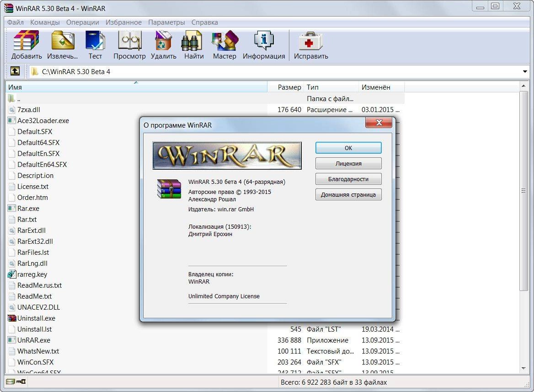Click the Ace32Loader.exe file icon
This screenshot has width=534, height=392.
pyautogui.click(x=11, y=121)
